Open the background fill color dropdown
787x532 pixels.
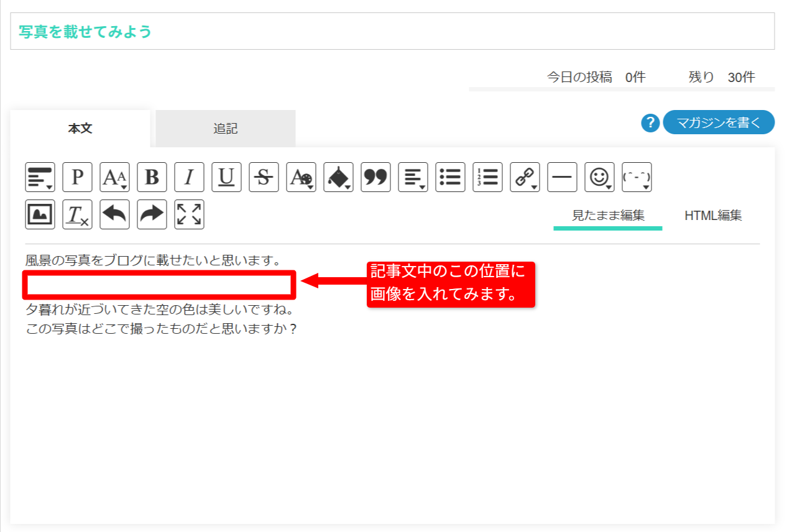pyautogui.click(x=339, y=177)
